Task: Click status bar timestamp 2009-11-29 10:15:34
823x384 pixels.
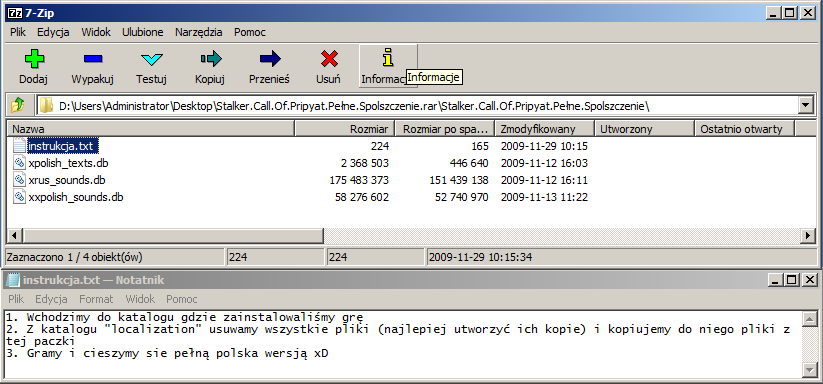Action: click(x=481, y=258)
